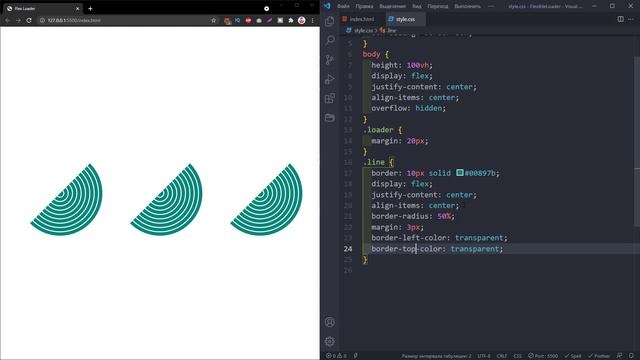Click the Port: 5500 Live Server status
Viewport: 640px width, 360px height.
[543, 356]
